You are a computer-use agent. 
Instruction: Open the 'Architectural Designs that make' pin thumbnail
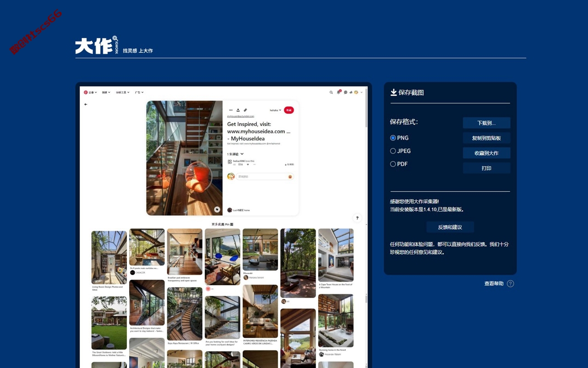[147, 303]
